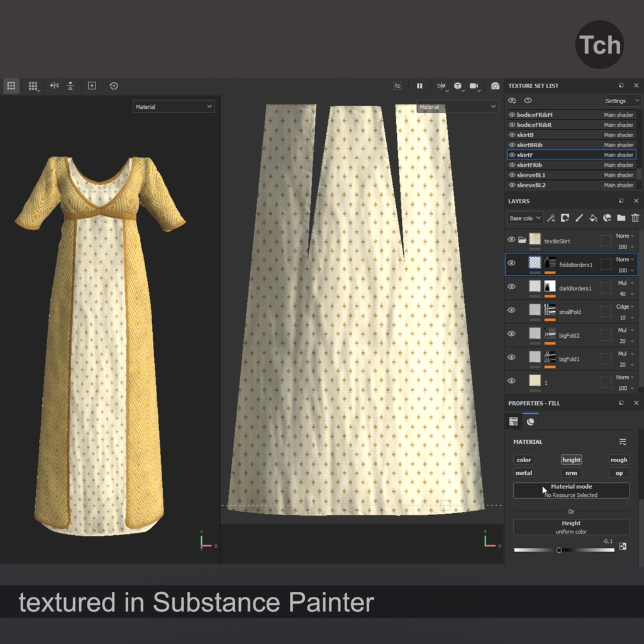The width and height of the screenshot is (644, 644).
Task: Open the Material view mode dropdown
Action: click(x=173, y=106)
